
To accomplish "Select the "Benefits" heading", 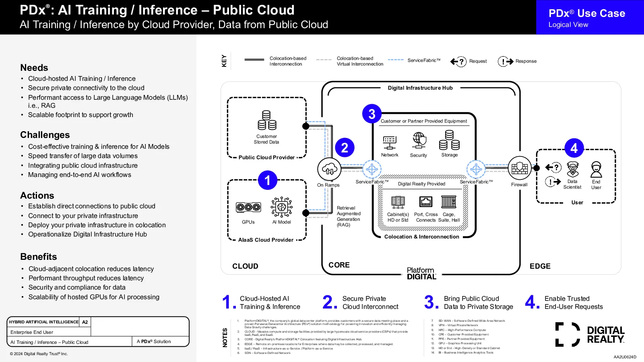I will point(39,257).
